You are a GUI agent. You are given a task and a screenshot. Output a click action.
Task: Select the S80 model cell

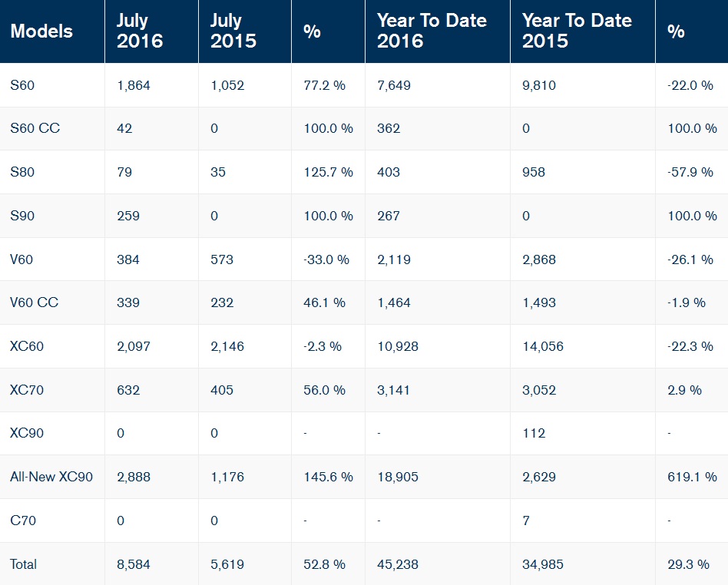22,172
